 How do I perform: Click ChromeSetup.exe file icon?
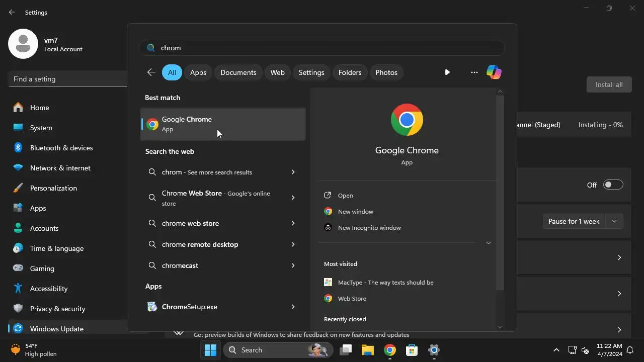[152, 307]
